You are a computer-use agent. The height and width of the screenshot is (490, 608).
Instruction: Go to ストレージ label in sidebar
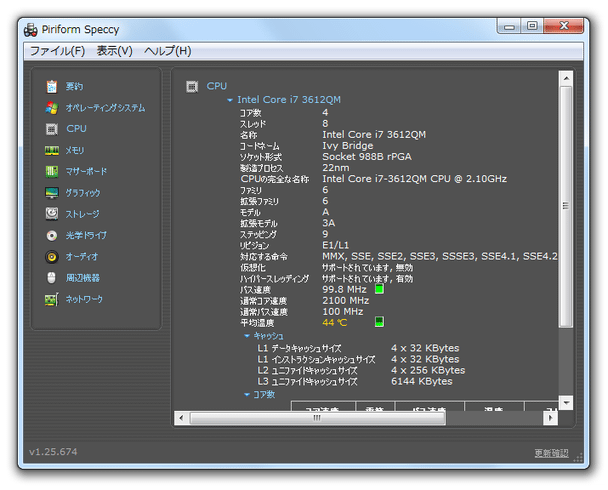tap(82, 214)
